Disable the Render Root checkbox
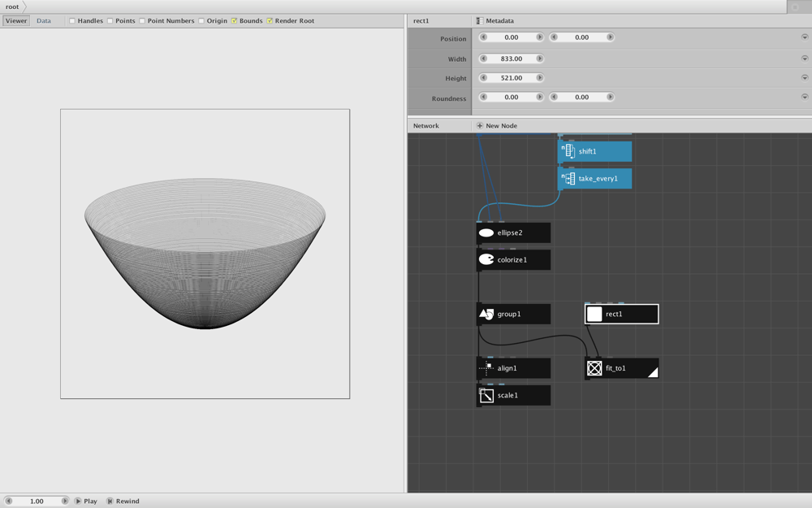Image resolution: width=812 pixels, height=508 pixels. (270, 21)
